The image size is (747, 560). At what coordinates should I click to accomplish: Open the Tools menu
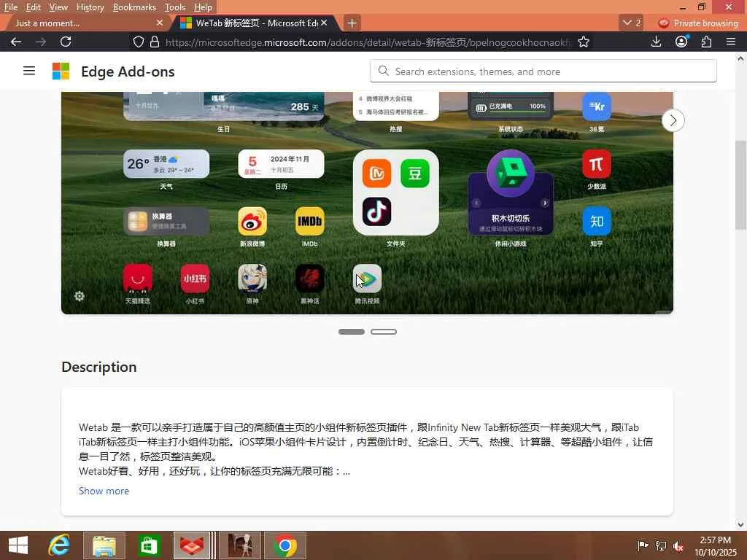click(x=174, y=7)
